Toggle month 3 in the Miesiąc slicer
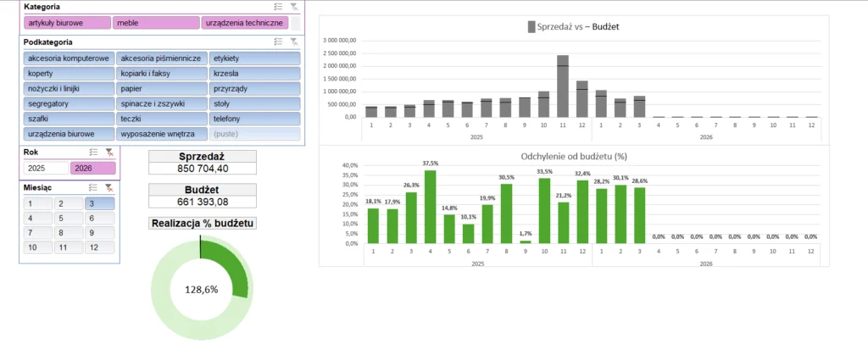Viewport: 868px width, 344px height. click(x=101, y=203)
